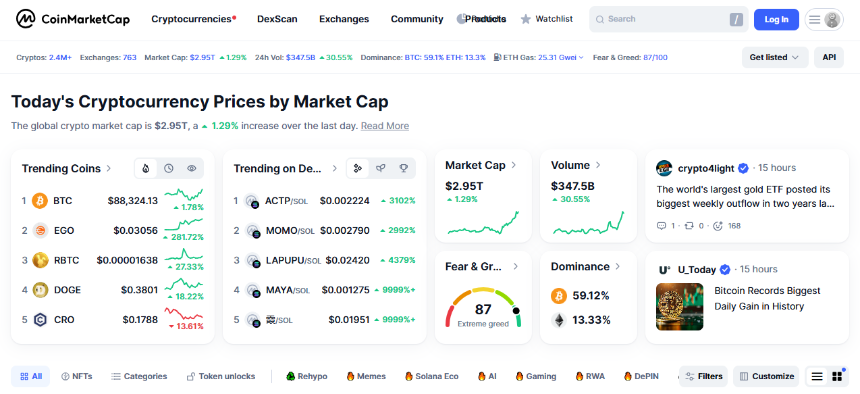Click the MAYA token icon
Viewport: 860px width, 394px height.
(x=252, y=290)
